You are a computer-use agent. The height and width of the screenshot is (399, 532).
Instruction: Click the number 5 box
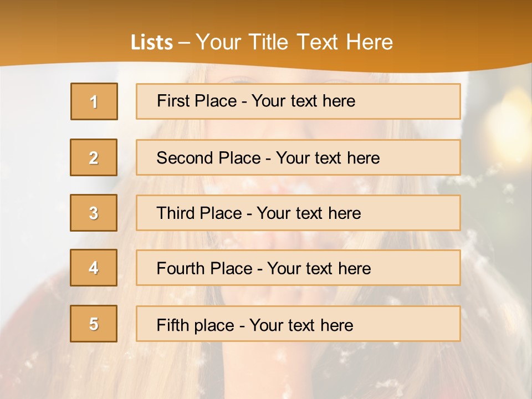coord(94,324)
